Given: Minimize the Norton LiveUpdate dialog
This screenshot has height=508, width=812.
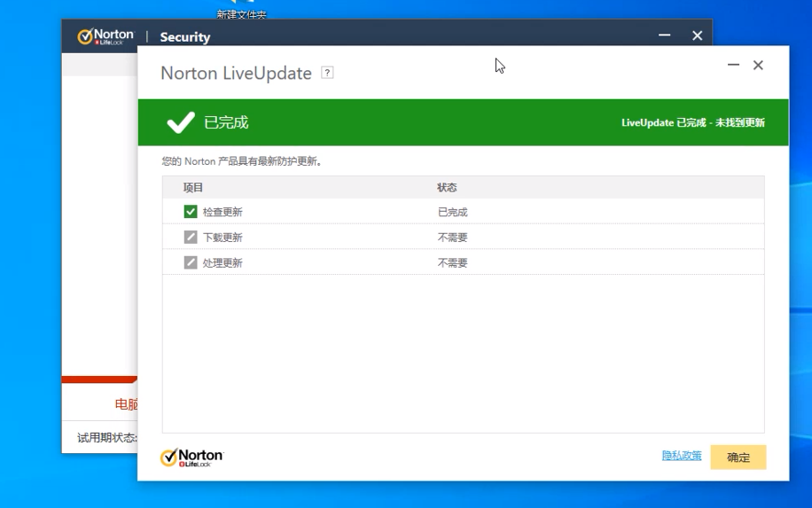Looking at the screenshot, I should tap(733, 66).
